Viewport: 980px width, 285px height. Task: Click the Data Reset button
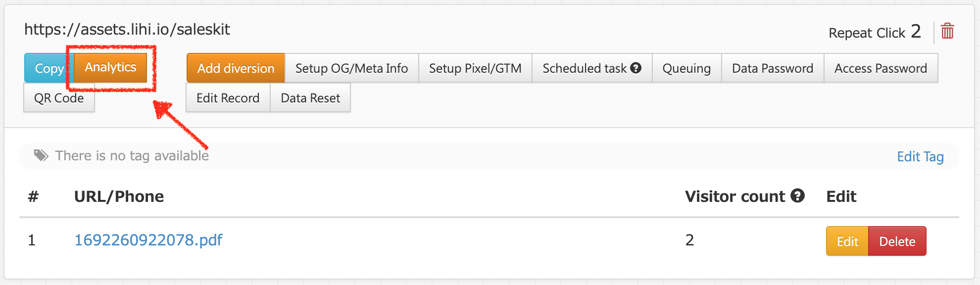click(x=310, y=97)
